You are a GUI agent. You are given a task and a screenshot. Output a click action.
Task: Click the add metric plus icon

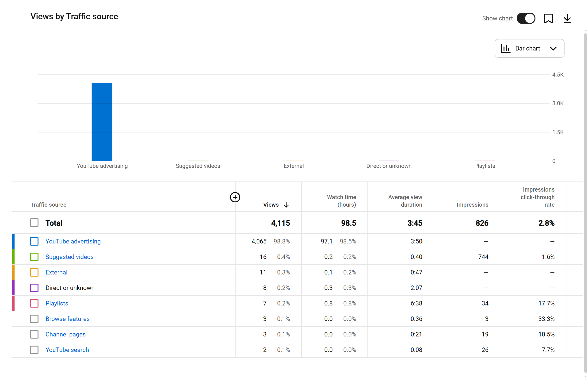coord(235,197)
